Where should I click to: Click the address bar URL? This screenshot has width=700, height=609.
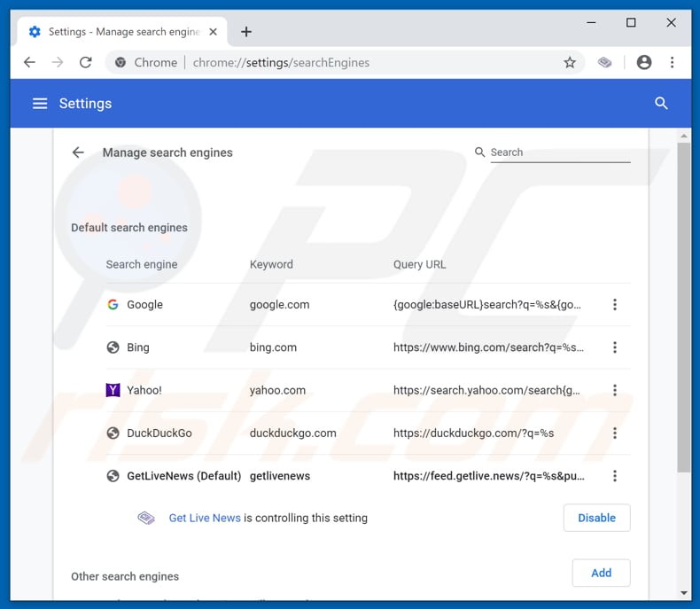pos(281,63)
